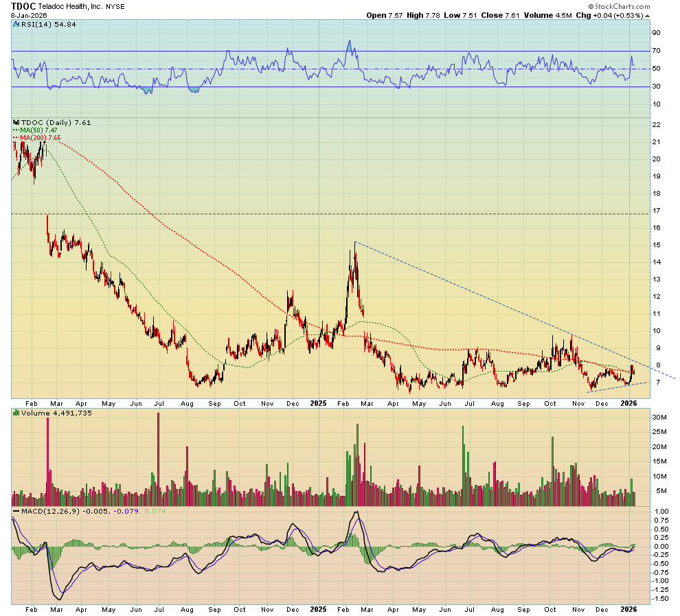Click the 25M label on the volume axis
Viewport: 680px width, 616px height.
click(x=659, y=432)
